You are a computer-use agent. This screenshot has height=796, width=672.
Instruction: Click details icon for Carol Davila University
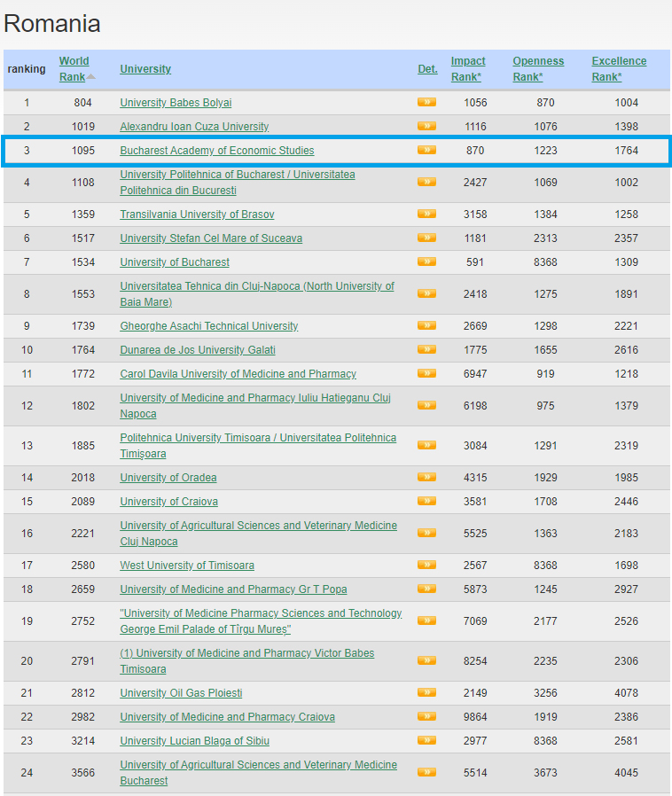(x=426, y=373)
